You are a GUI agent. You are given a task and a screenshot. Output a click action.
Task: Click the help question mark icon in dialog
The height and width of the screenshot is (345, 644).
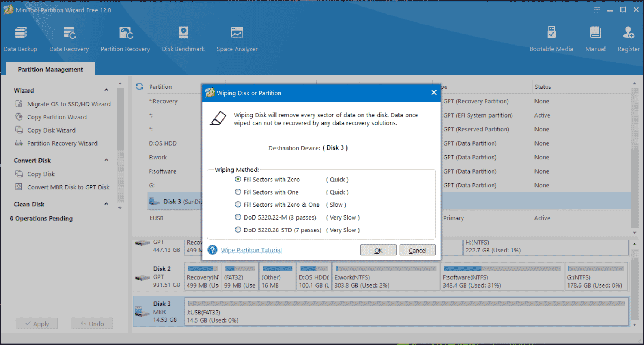(212, 250)
